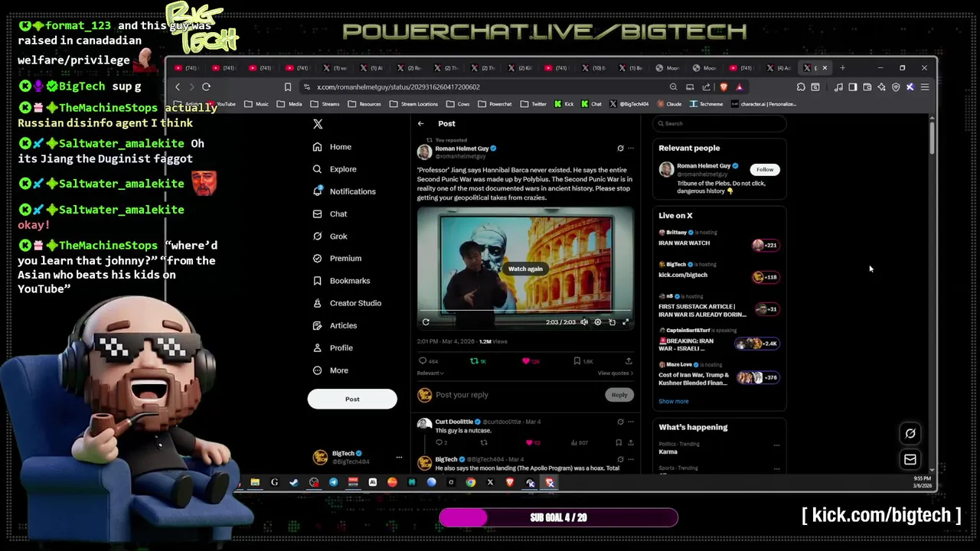Open Curt Doolittle's profile name

[454, 422]
